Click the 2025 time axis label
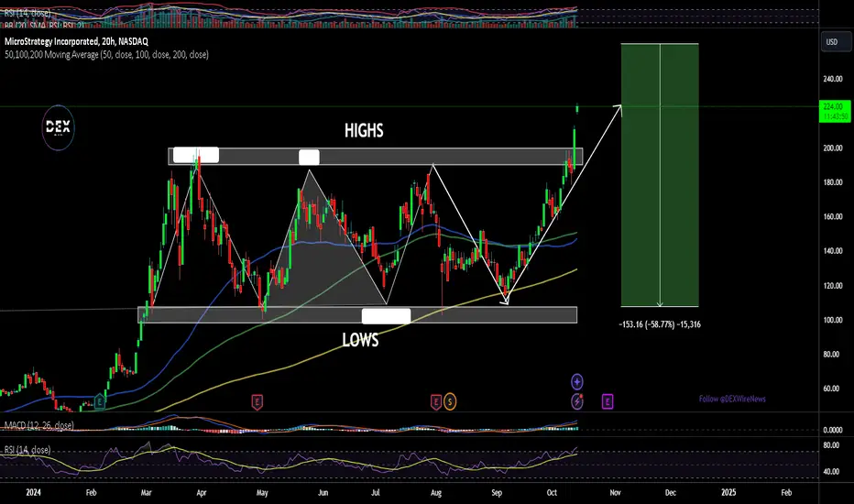The image size is (854, 504). point(728,493)
